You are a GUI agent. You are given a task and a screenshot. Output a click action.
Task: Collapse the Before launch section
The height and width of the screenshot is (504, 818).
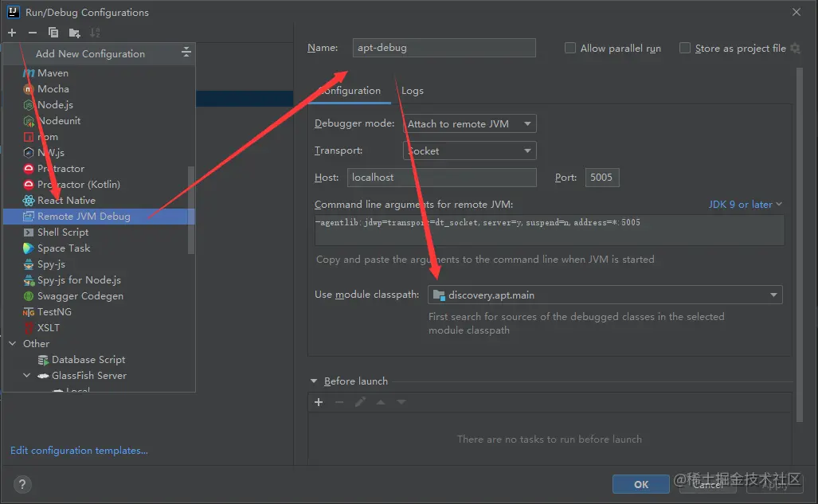coord(314,381)
